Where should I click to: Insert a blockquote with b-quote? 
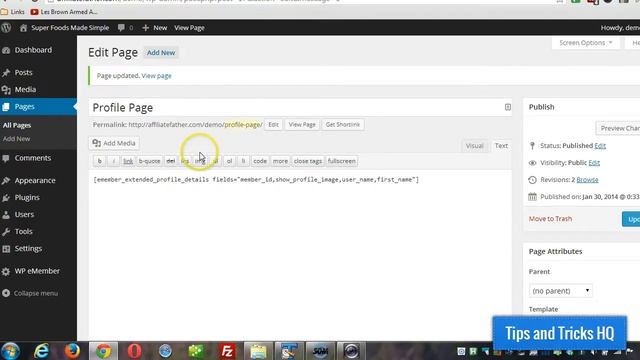point(149,161)
